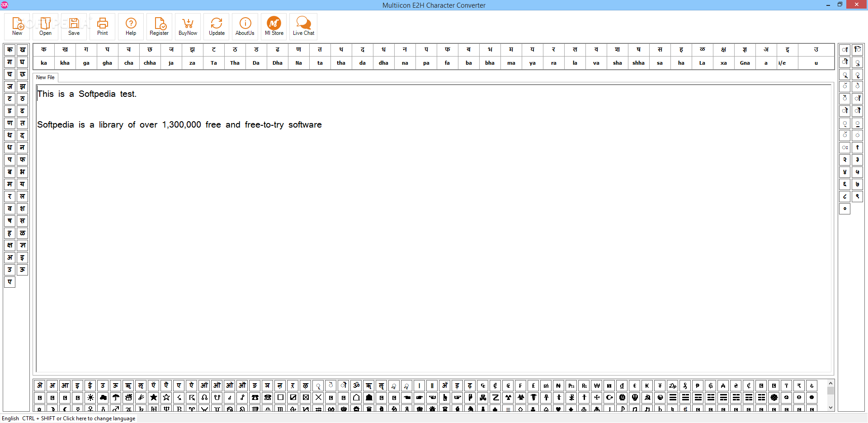Viewport: 868px width, 423px height.
Task: Insert the skull and crossbones symbol
Action: (483, 397)
